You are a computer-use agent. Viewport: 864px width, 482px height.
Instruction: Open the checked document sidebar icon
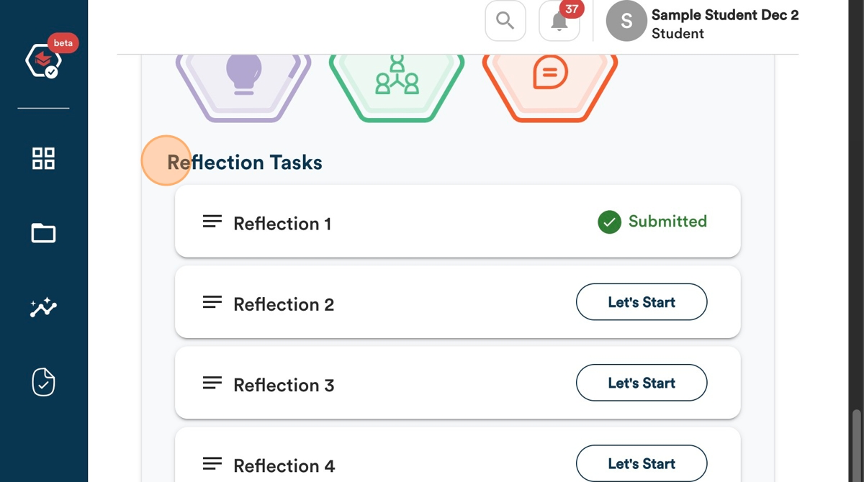point(44,382)
